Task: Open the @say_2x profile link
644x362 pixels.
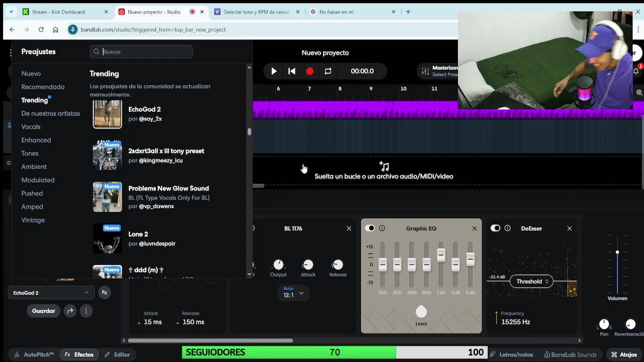Action: (150, 119)
